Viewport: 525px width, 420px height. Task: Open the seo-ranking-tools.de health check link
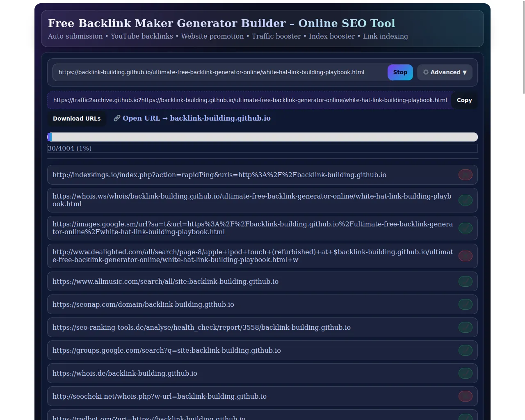[201, 327]
